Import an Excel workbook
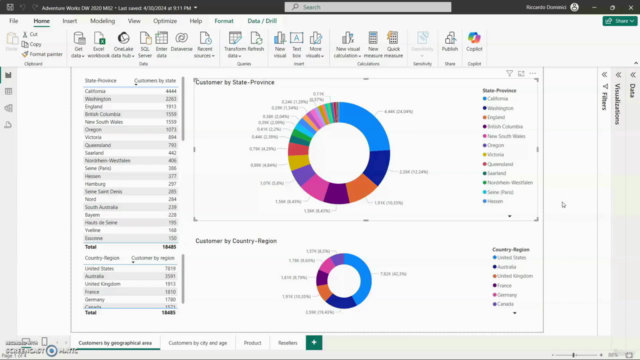 (x=99, y=45)
